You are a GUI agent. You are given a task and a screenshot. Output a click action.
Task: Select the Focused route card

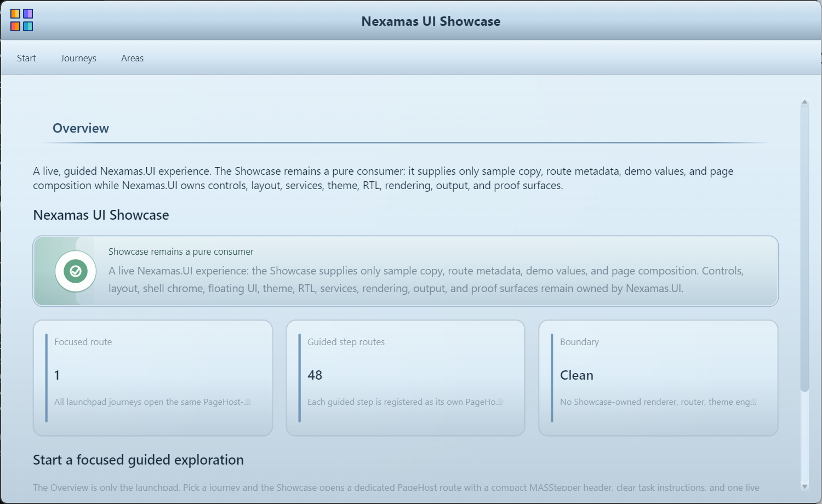pyautogui.click(x=153, y=378)
